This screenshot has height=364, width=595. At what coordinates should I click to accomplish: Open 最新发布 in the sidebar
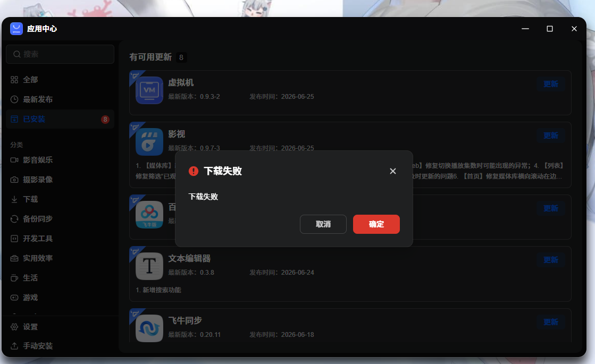point(60,99)
